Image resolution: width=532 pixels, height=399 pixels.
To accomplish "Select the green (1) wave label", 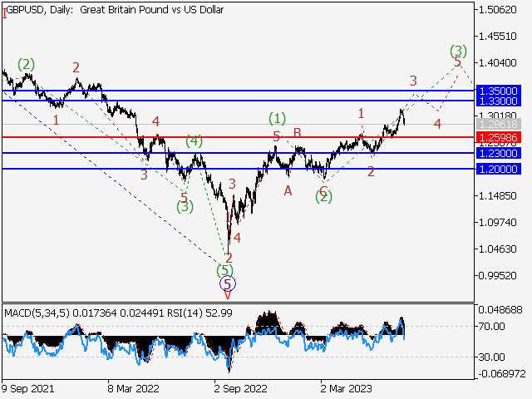I will tap(277, 119).
